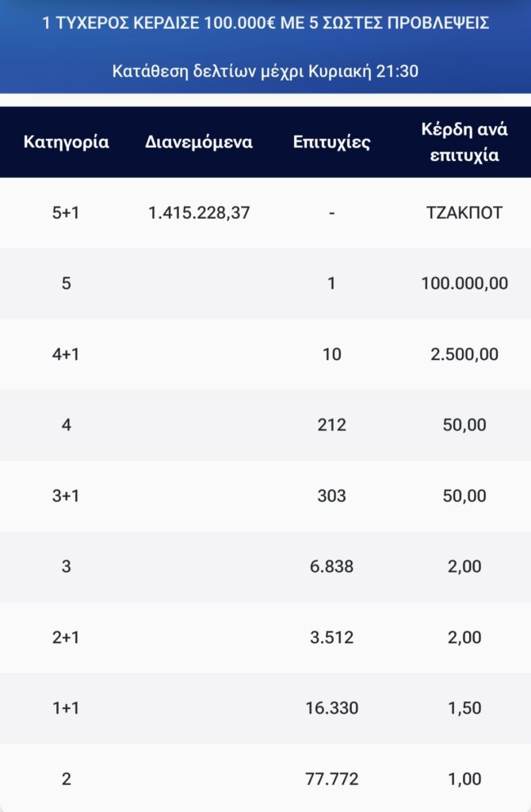Image resolution: width=531 pixels, height=812 pixels.
Task: Click the 303 successes count
Action: pyautogui.click(x=332, y=496)
